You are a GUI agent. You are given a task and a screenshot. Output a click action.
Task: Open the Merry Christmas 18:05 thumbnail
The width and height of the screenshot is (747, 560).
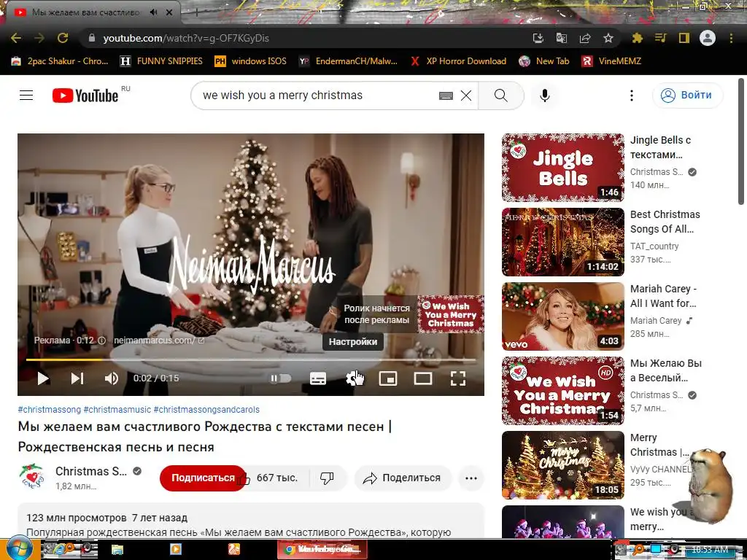(x=562, y=464)
